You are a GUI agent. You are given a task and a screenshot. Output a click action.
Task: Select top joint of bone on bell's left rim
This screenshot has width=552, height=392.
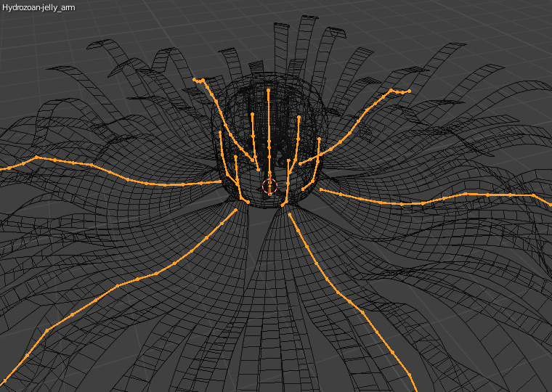coord(220,133)
